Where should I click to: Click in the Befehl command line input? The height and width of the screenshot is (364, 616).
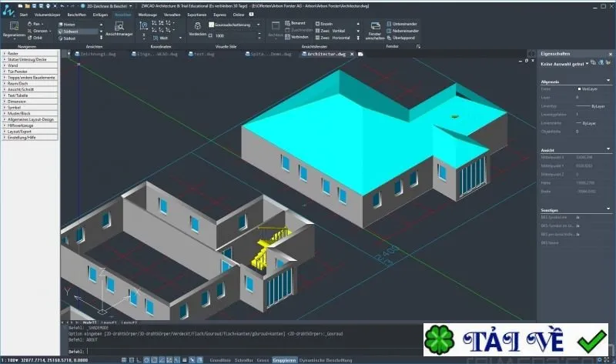252,352
